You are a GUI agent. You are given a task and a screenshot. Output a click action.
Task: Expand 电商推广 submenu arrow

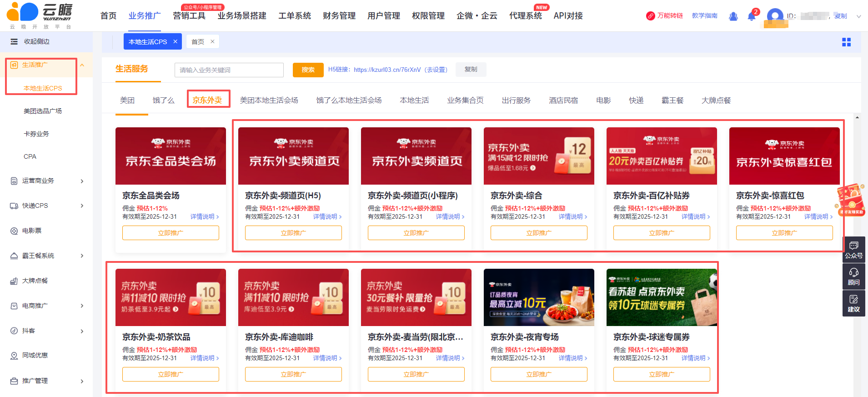coord(82,306)
